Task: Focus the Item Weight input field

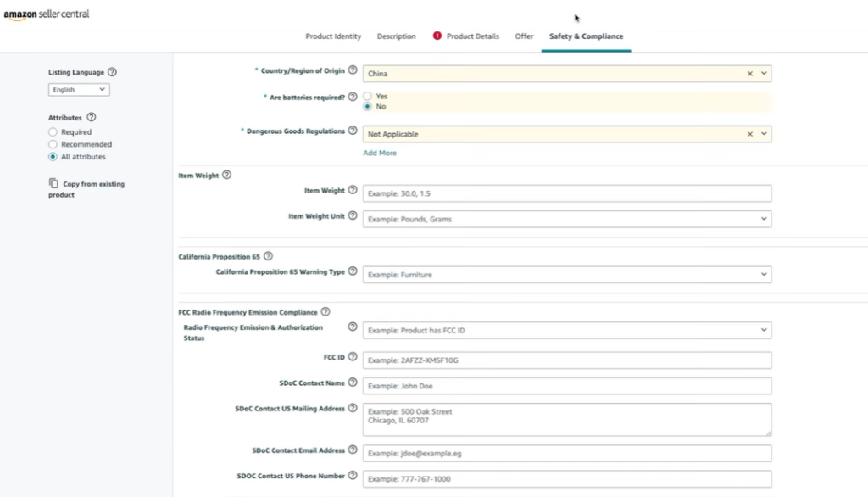Action: (x=567, y=193)
